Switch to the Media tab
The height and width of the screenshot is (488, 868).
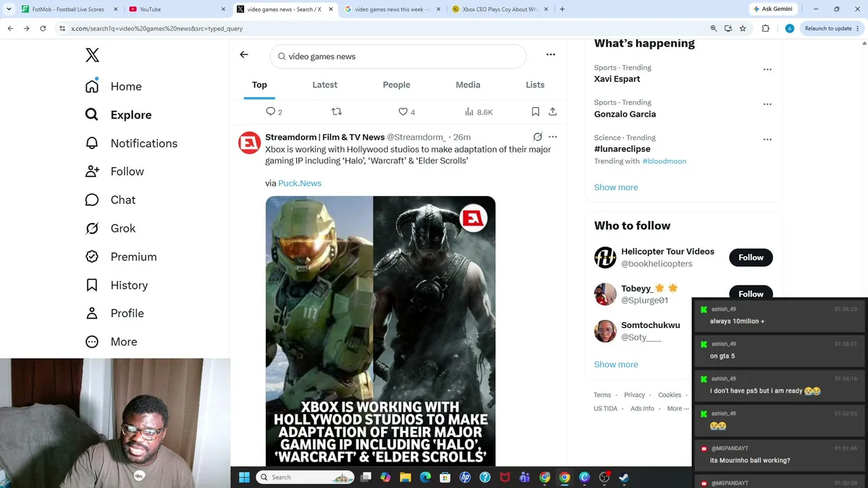tap(468, 85)
